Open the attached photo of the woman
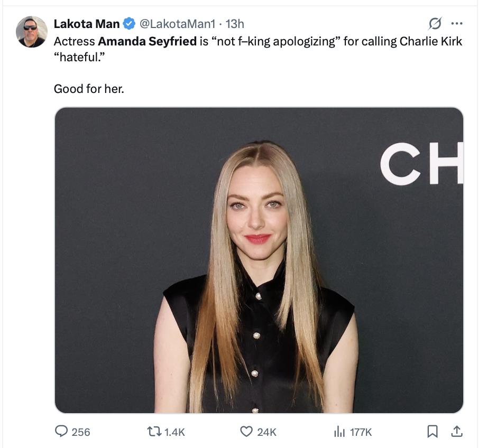The height and width of the screenshot is (448, 496). pyautogui.click(x=259, y=260)
